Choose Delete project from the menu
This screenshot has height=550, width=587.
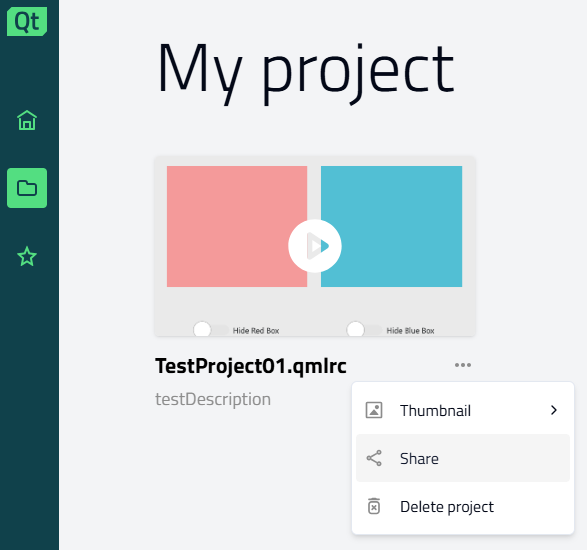point(463,506)
